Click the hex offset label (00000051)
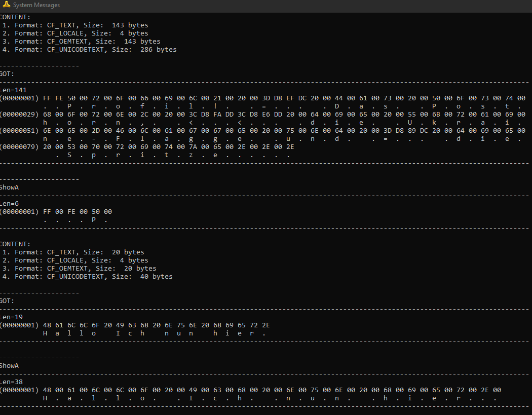This screenshot has width=532, height=415. pos(19,131)
